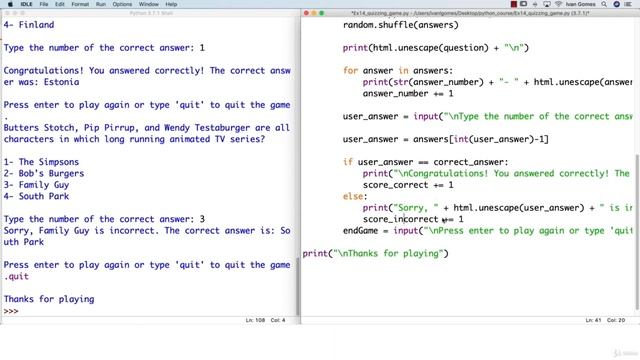This screenshot has width=640, height=360.
Task: Open the Format menu
Action: coord(80,4)
